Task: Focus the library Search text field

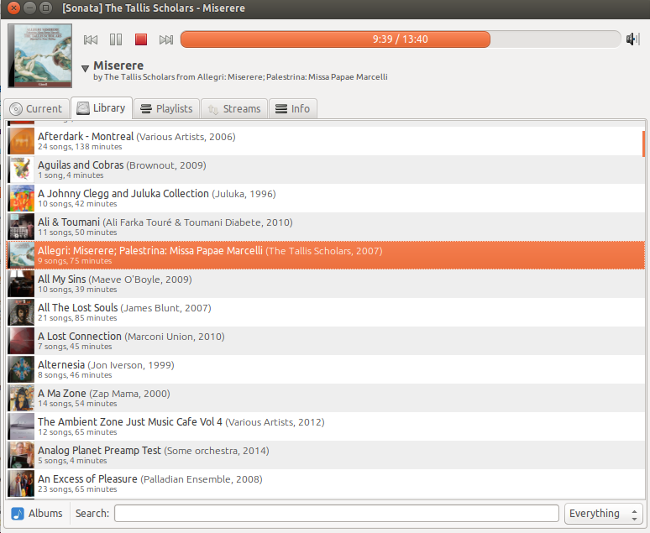Action: point(336,513)
